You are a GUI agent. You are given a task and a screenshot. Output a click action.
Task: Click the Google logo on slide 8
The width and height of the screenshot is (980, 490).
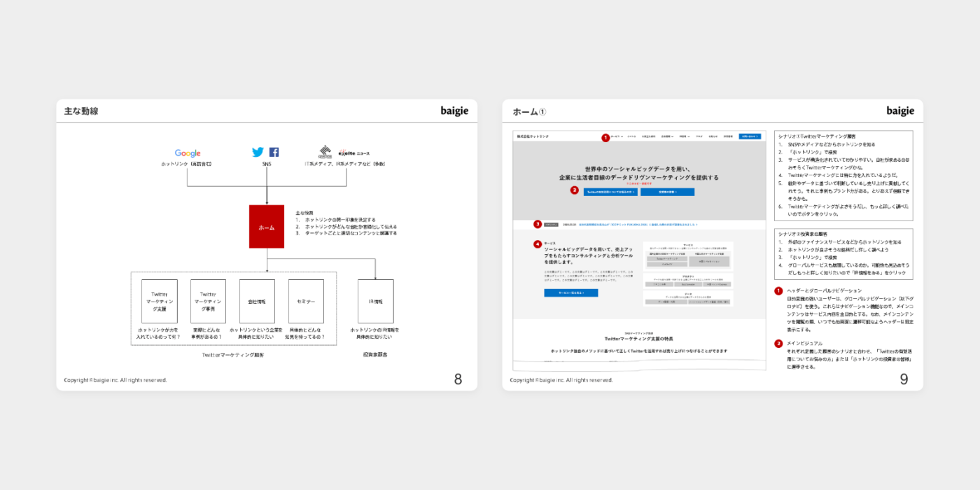pos(188,153)
